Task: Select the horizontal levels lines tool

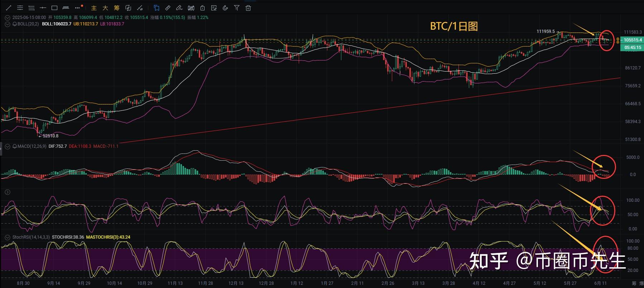Action: [20, 8]
